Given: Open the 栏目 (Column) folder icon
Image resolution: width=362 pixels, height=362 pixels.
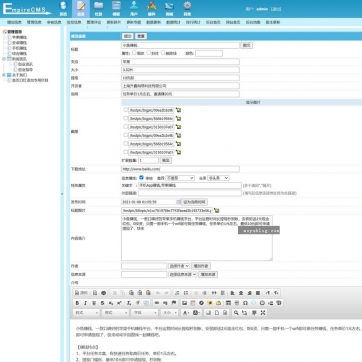Looking at the screenshot, I should [x=98, y=8].
